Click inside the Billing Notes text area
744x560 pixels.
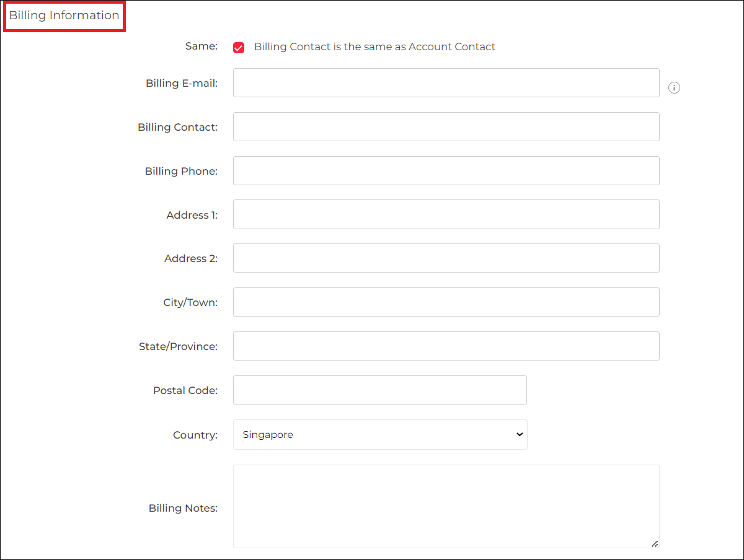(446, 506)
